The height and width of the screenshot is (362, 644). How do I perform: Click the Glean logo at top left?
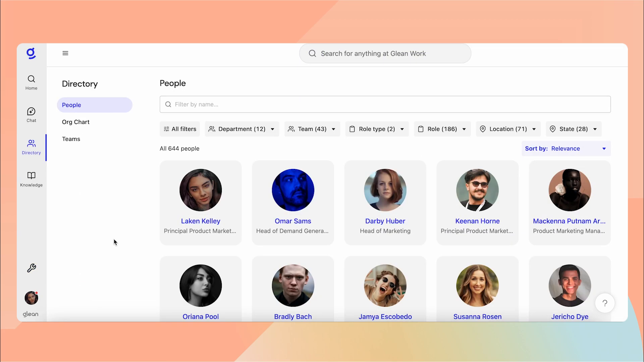[31, 53]
